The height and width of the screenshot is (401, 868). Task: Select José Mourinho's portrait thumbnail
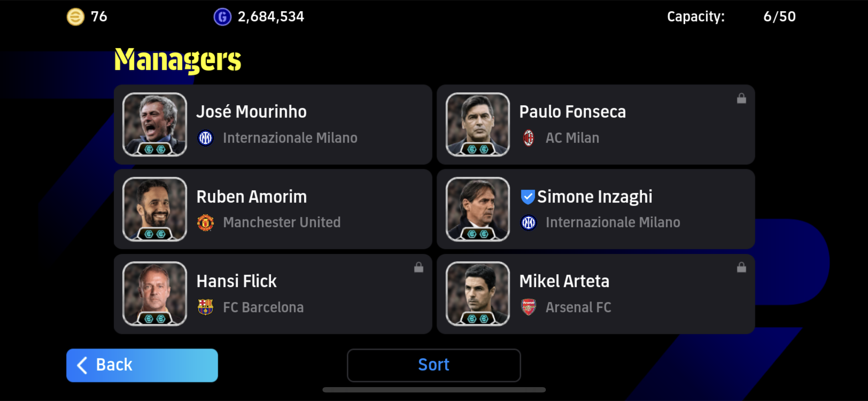pyautogui.click(x=155, y=124)
